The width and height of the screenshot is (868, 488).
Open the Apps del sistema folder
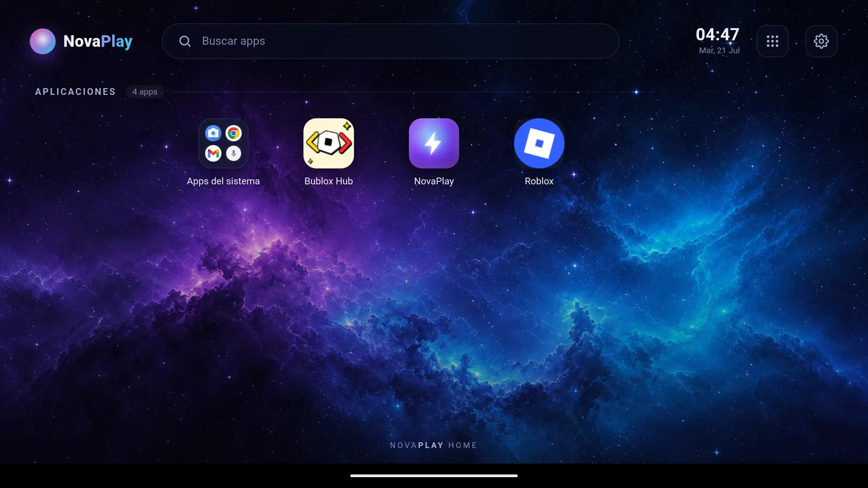point(223,143)
